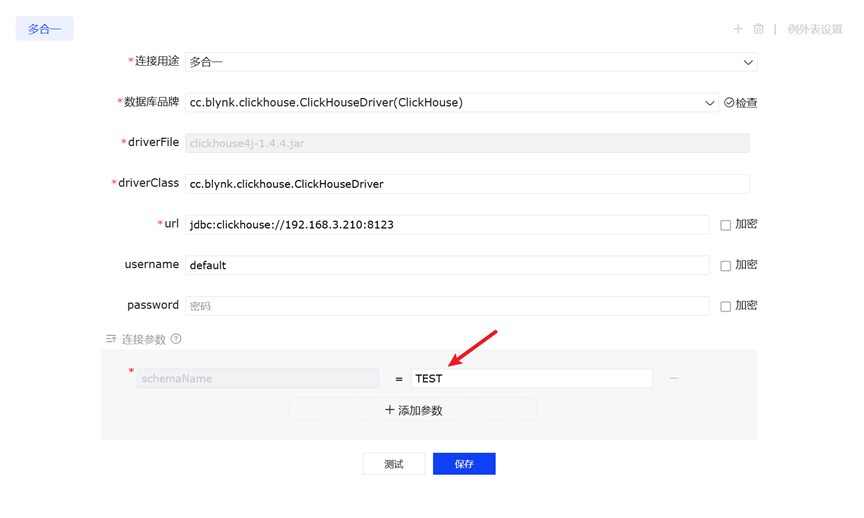Click the url field with jdbc:clickhouse address
This screenshot has height=518, width=864.
446,225
